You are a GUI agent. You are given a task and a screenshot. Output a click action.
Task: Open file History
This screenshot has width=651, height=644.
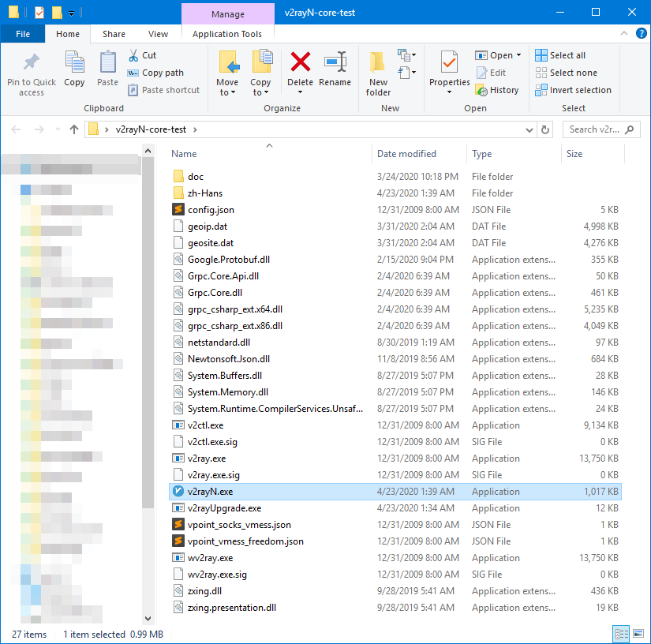[x=497, y=90]
